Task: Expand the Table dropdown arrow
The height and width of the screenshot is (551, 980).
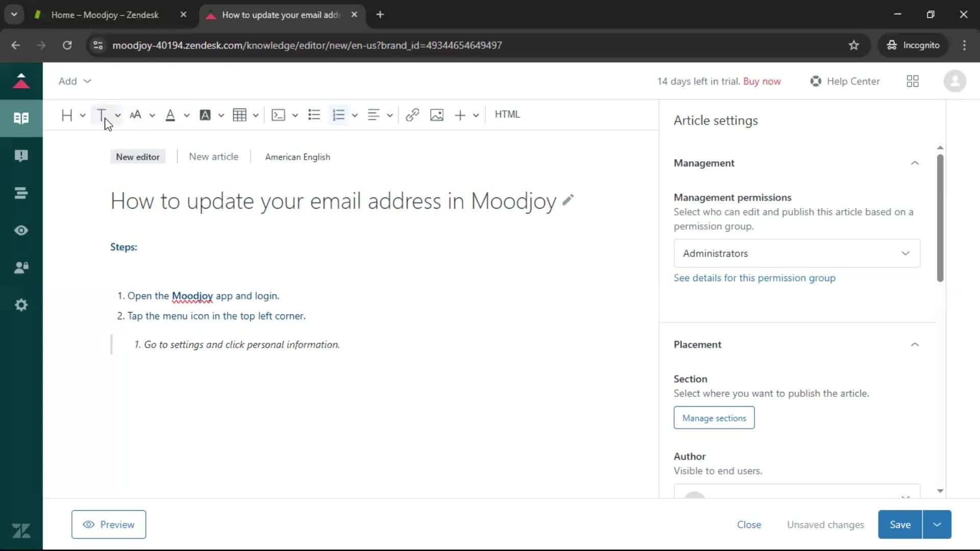Action: pyautogui.click(x=256, y=115)
